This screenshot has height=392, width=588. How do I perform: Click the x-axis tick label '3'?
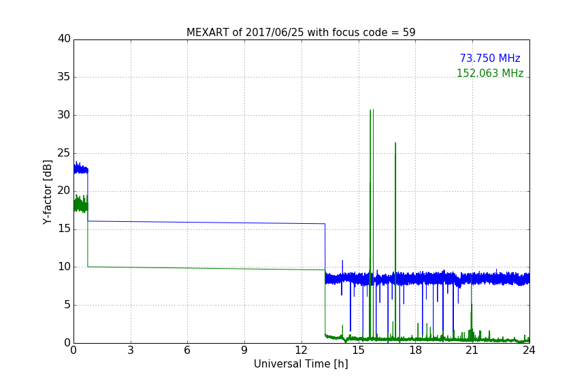[x=131, y=350]
